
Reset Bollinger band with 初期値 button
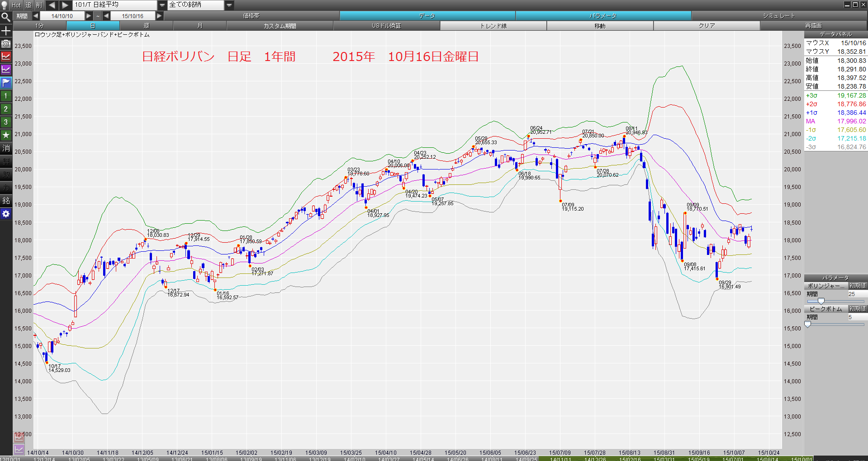858,286
